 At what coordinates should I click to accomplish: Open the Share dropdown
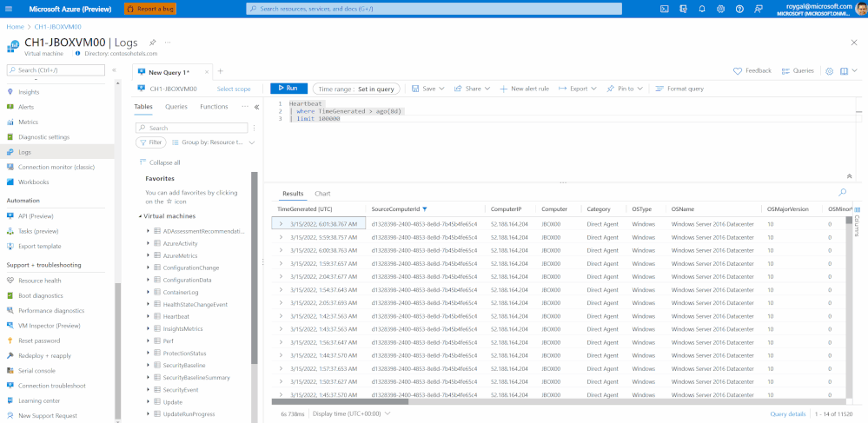472,89
